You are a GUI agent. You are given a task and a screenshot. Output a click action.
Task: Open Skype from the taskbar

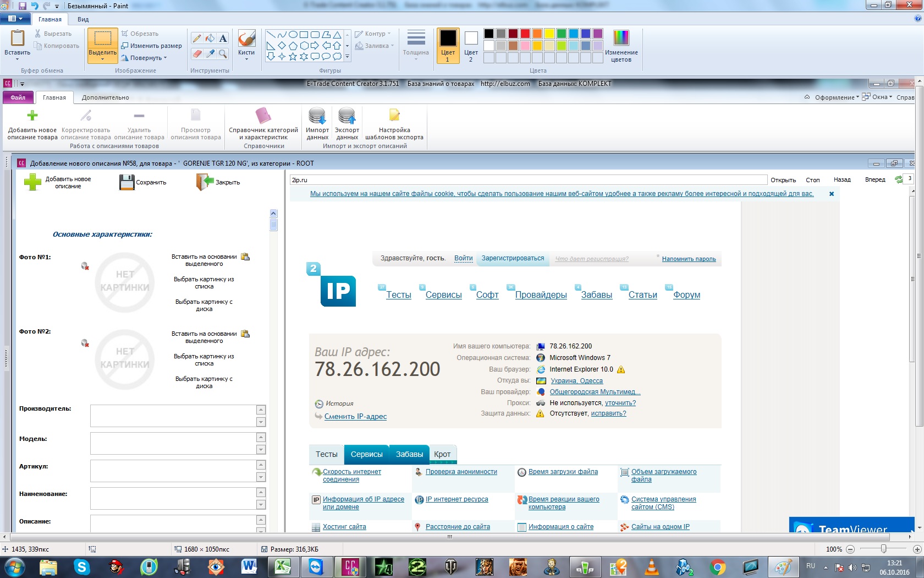(82, 567)
